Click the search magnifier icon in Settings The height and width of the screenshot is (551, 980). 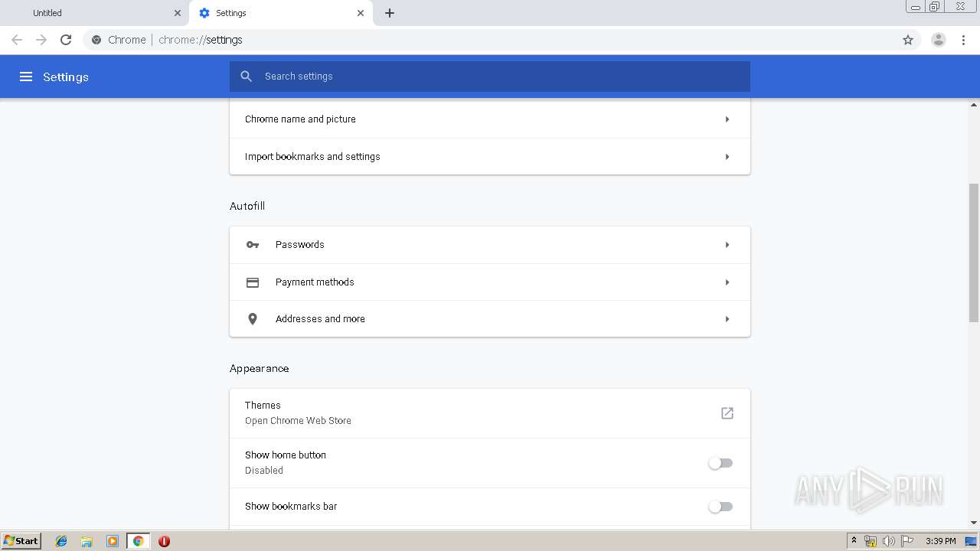[x=246, y=77]
